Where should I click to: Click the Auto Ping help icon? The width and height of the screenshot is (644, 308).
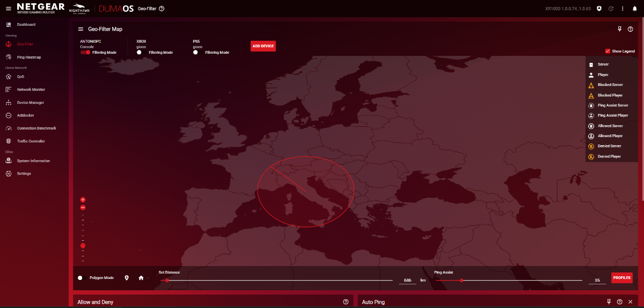pyautogui.click(x=620, y=302)
